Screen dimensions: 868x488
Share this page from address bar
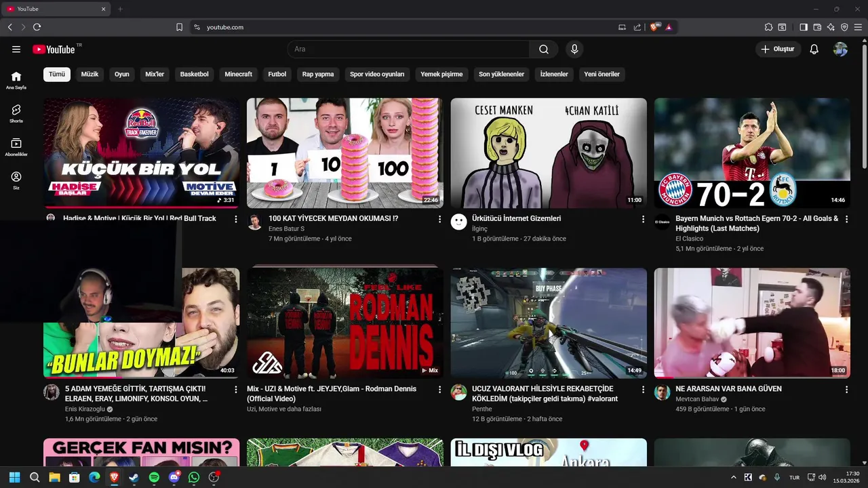pyautogui.click(x=637, y=27)
